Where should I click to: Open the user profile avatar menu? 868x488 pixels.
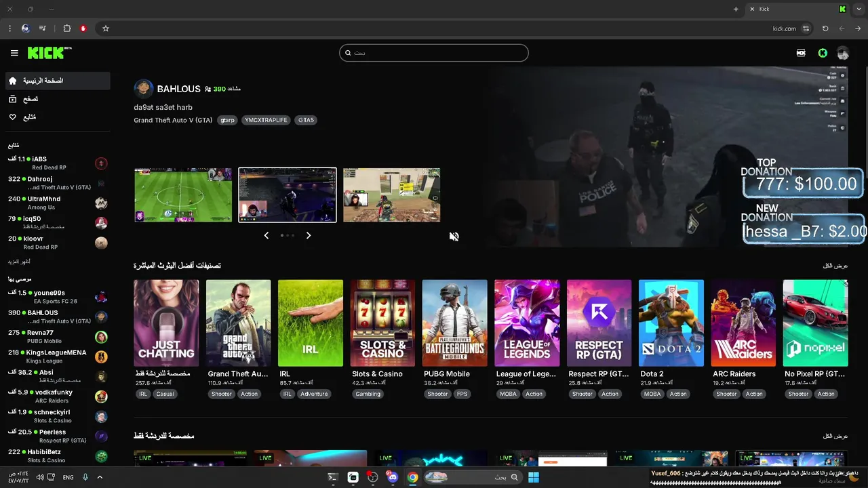[x=843, y=53]
